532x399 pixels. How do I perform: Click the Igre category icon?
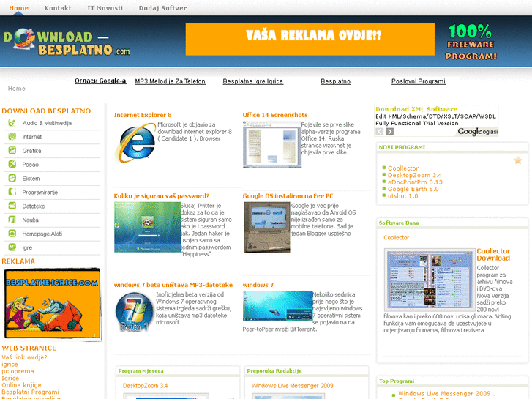click(12, 247)
